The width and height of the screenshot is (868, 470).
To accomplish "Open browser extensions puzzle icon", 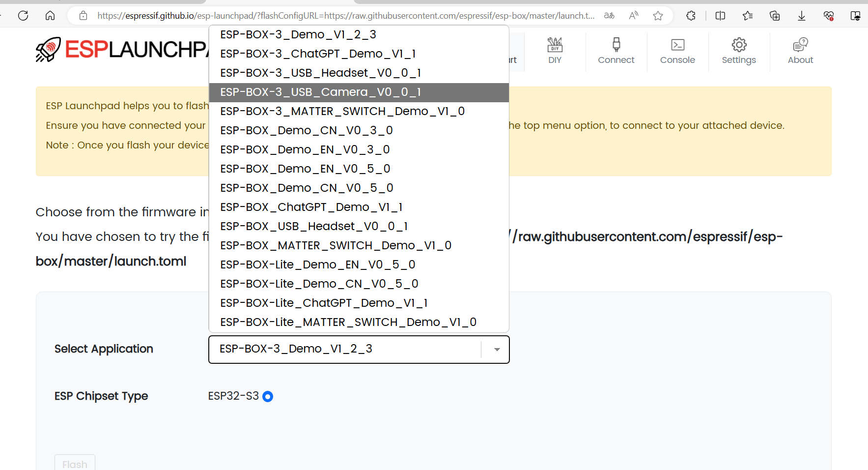I will coord(691,16).
